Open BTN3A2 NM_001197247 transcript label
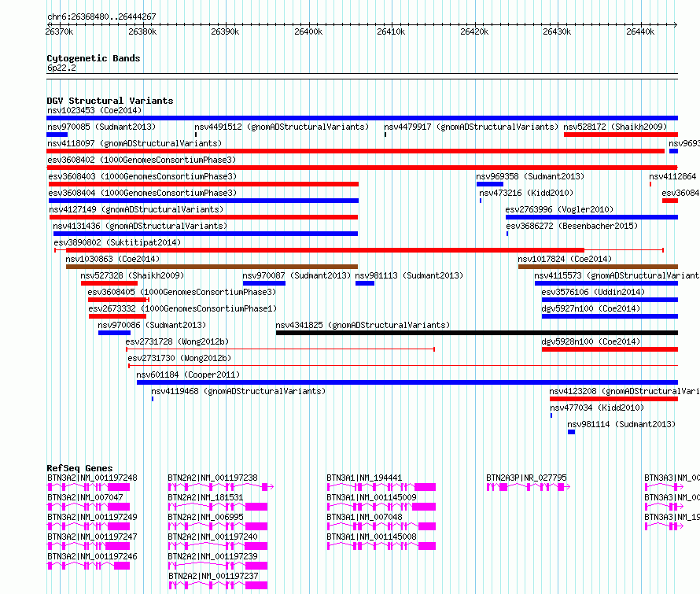This screenshot has width=700, height=594. point(92,537)
